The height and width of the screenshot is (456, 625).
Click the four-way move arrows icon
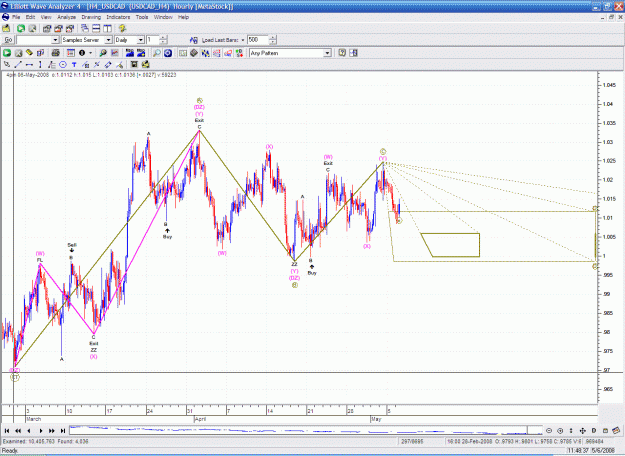tap(582, 430)
